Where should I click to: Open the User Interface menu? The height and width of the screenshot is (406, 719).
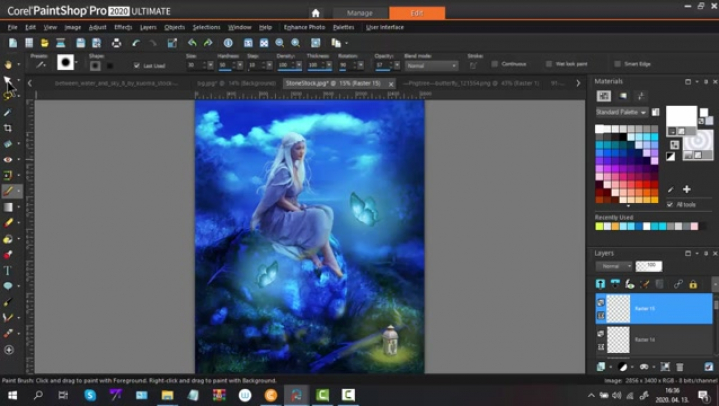click(x=385, y=27)
